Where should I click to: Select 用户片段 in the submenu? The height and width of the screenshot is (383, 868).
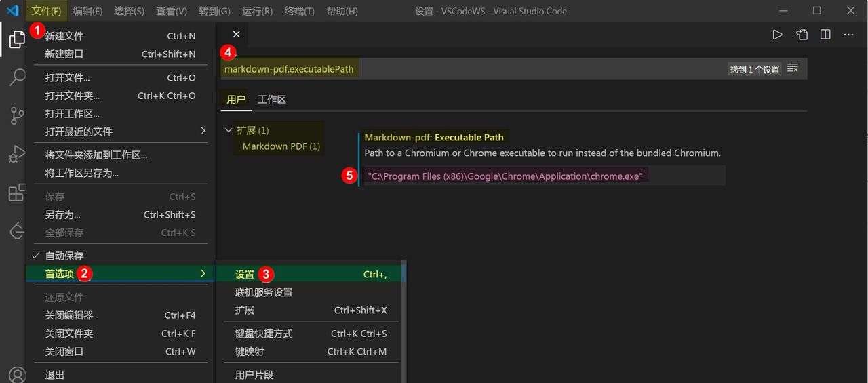click(x=308, y=375)
